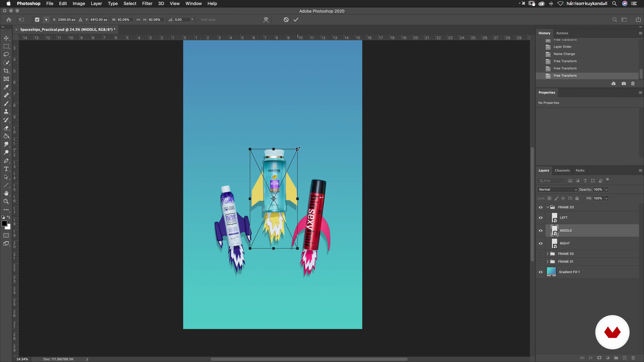The height and width of the screenshot is (362, 644).
Task: Click the Home icon in options bar
Action: point(9,20)
